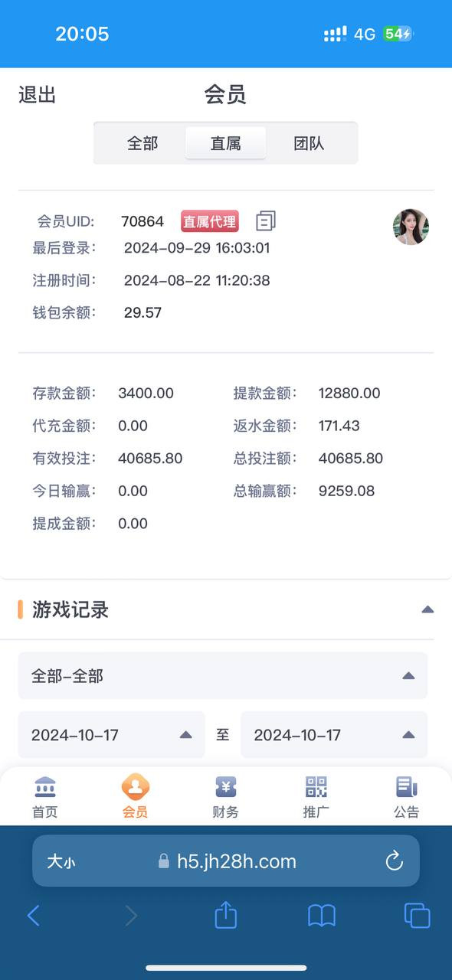Open the start date 2024-10-17 picker

(112, 735)
